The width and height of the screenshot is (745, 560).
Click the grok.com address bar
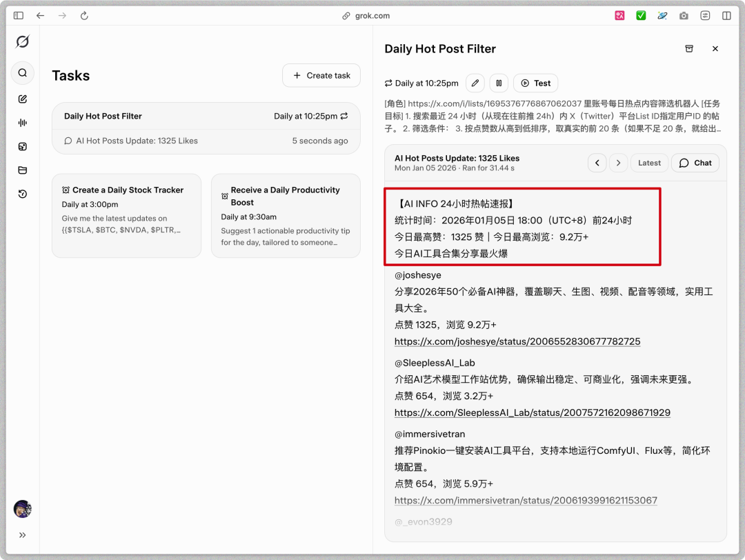[372, 15]
